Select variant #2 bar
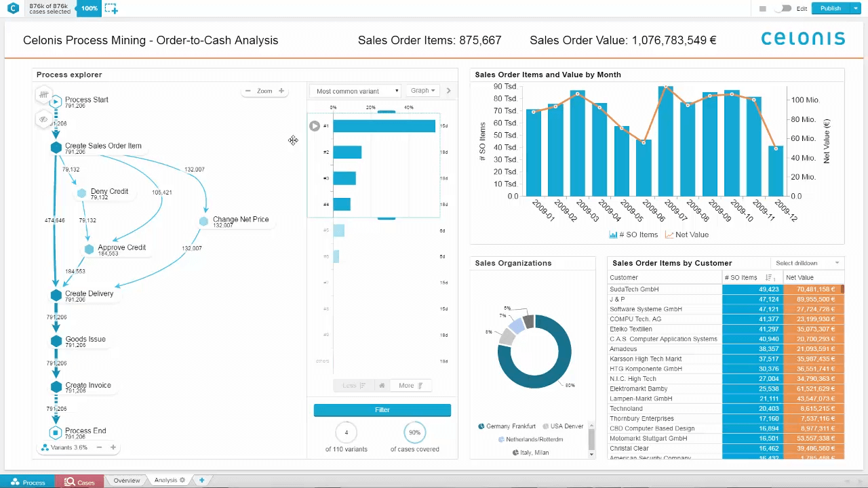 (347, 152)
